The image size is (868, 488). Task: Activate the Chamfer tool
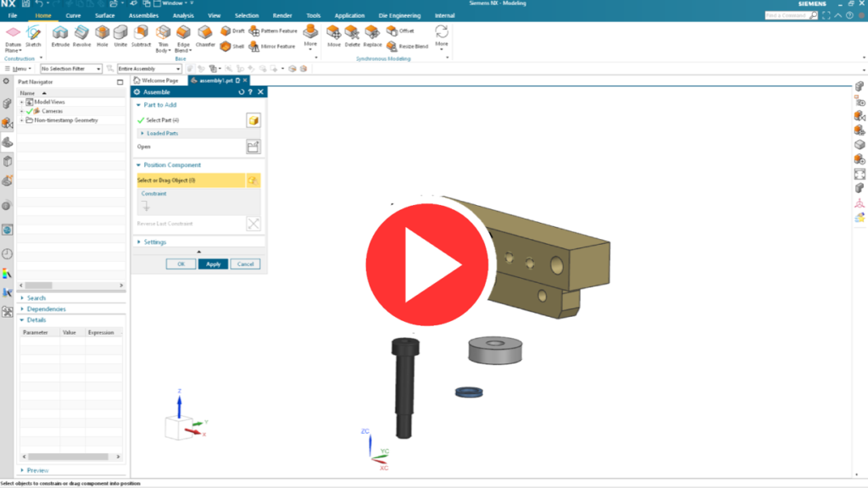pos(205,34)
